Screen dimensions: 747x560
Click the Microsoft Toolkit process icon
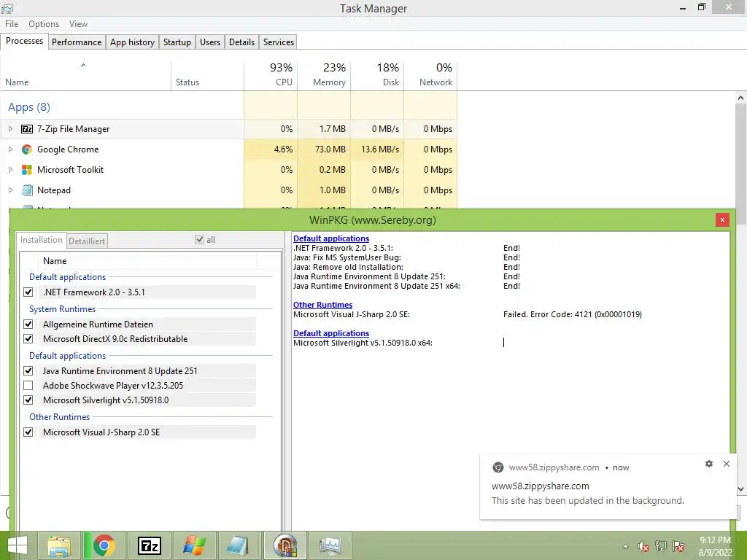click(27, 170)
